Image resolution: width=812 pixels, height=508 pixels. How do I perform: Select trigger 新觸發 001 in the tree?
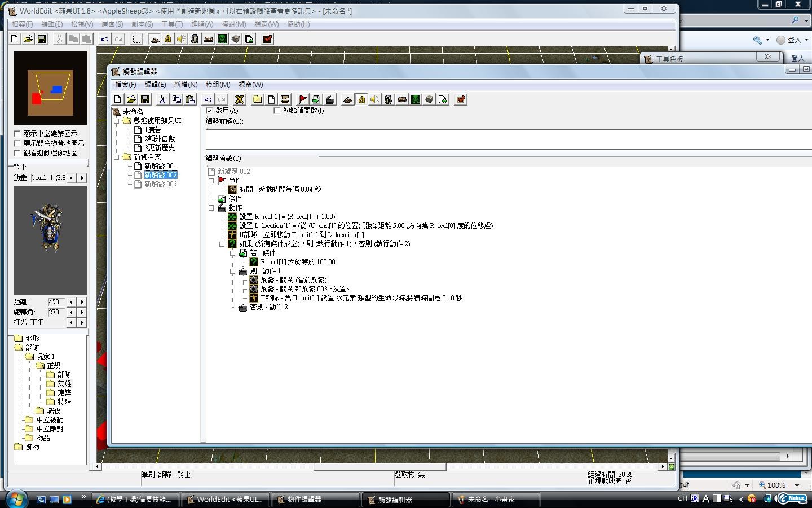point(160,166)
